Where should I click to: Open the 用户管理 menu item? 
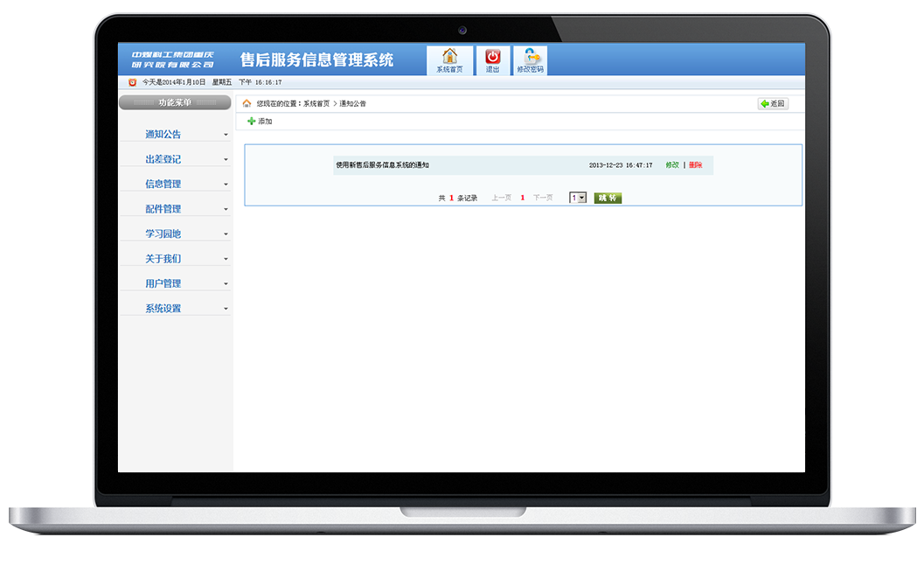[163, 284]
